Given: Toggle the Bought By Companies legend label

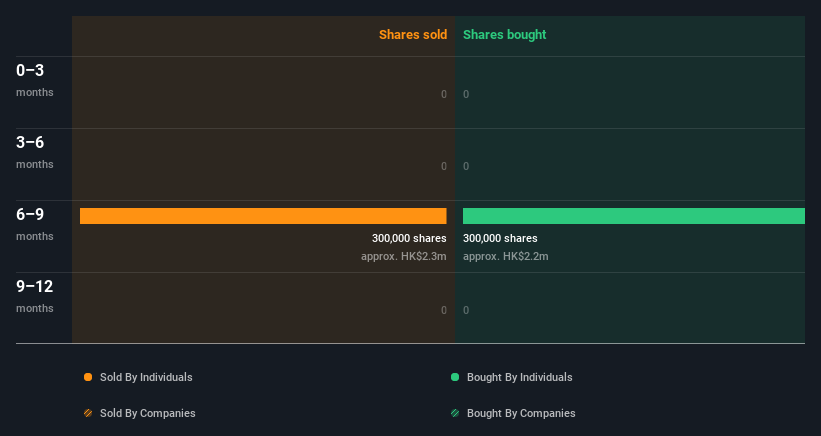Looking at the screenshot, I should (521, 413).
